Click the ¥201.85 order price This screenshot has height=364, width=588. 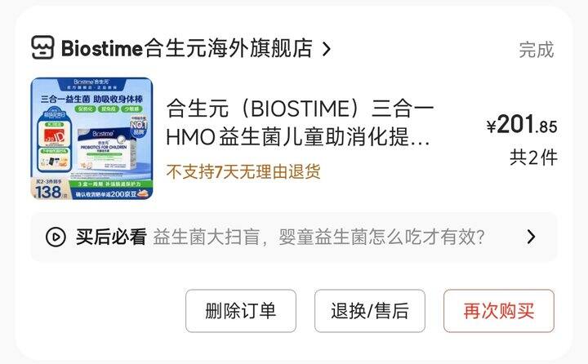[522, 124]
